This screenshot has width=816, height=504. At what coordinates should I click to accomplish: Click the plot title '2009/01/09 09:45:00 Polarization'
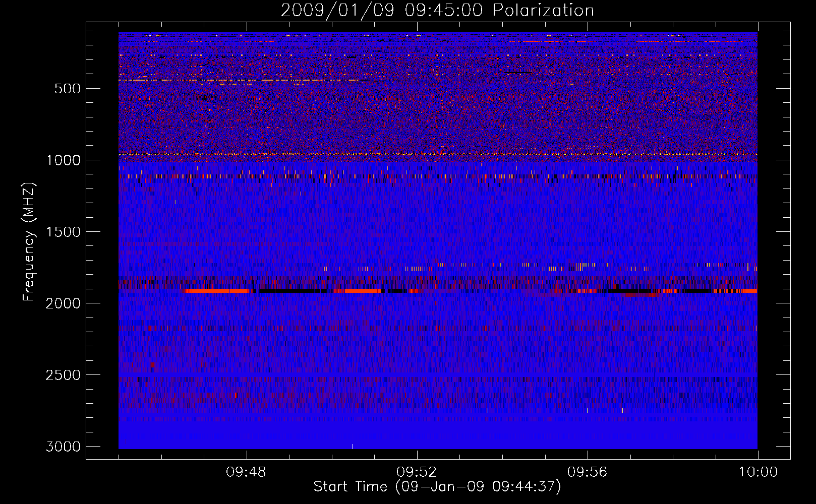(437, 10)
